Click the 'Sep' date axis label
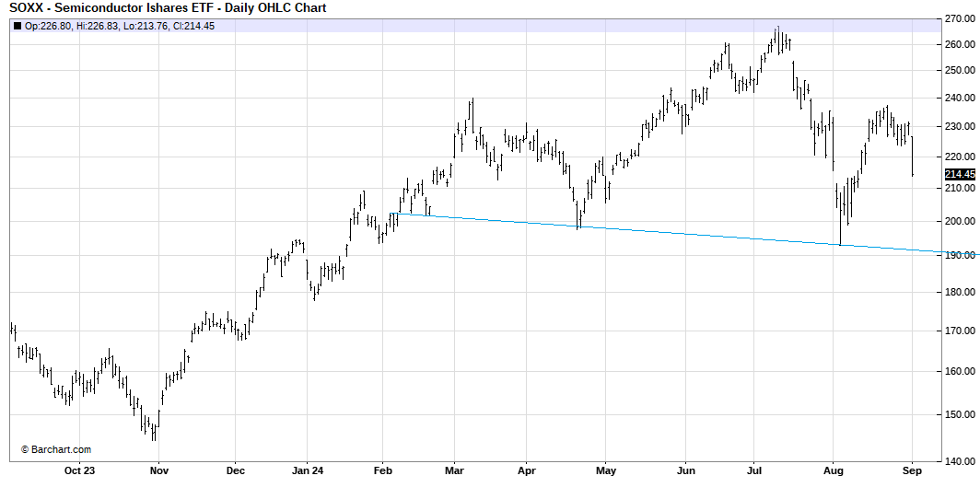The width and height of the screenshot is (980, 499). (x=912, y=470)
